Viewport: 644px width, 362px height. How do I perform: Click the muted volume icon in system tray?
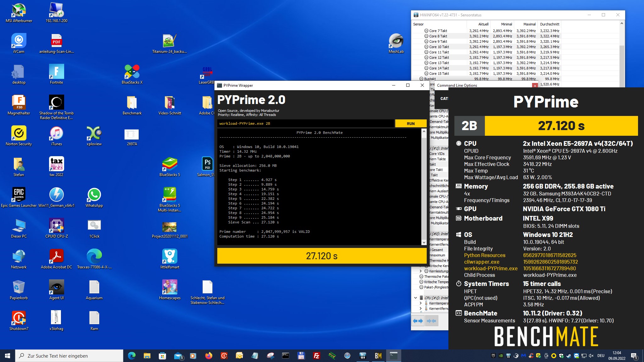click(591, 356)
